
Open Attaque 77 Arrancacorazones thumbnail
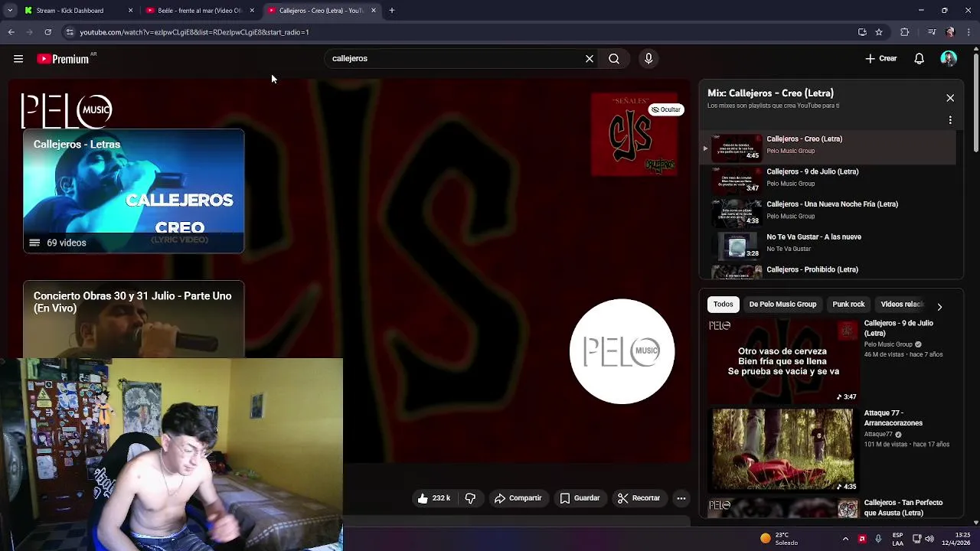[x=783, y=449]
